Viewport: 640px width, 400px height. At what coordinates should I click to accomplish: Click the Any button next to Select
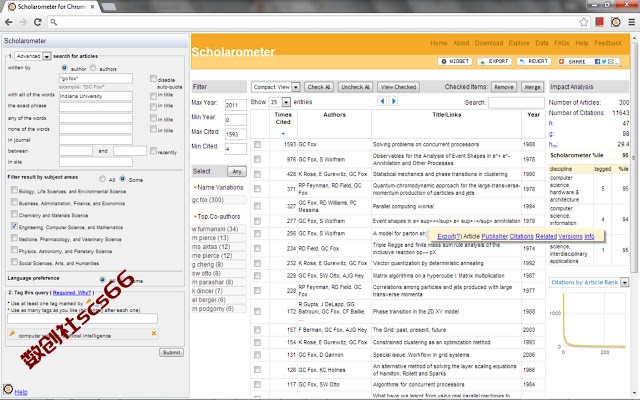[x=237, y=171]
